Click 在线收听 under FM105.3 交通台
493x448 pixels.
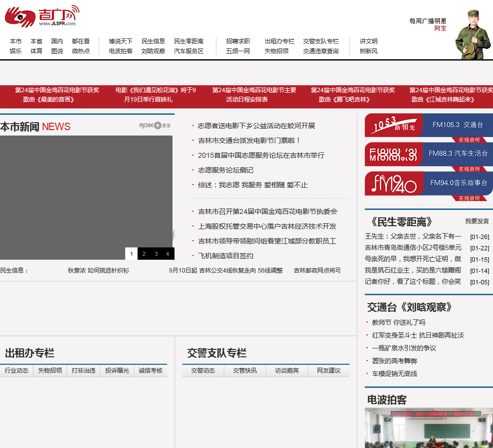pyautogui.click(x=469, y=140)
